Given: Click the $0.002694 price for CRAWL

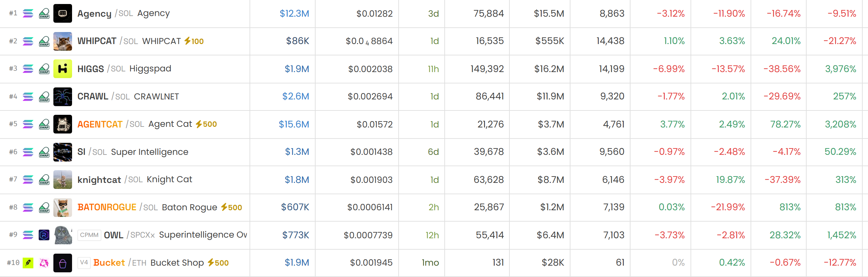Looking at the screenshot, I should click(370, 96).
